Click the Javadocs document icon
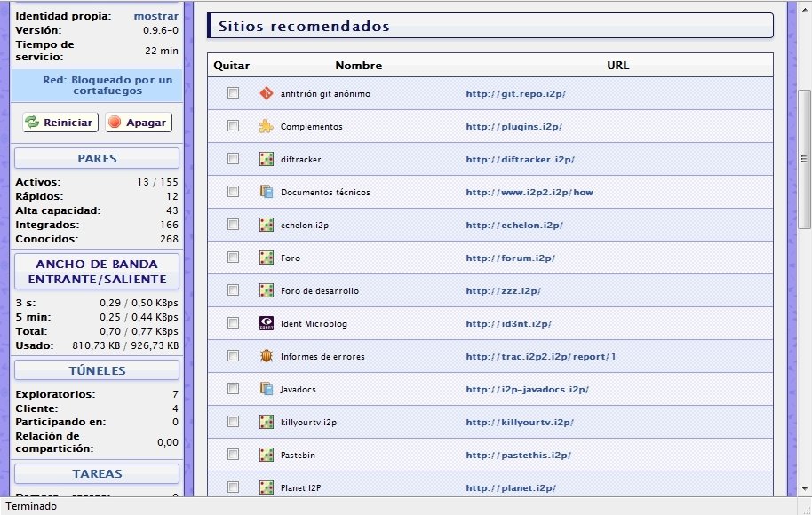This screenshot has height=515, width=812. 267,389
